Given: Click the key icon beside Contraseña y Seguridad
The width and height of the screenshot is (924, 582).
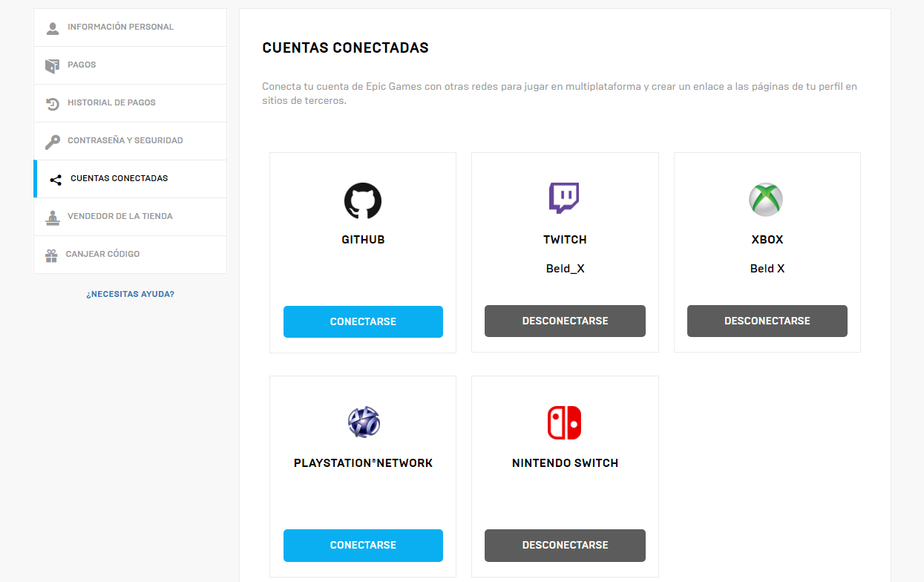Looking at the screenshot, I should [x=53, y=141].
